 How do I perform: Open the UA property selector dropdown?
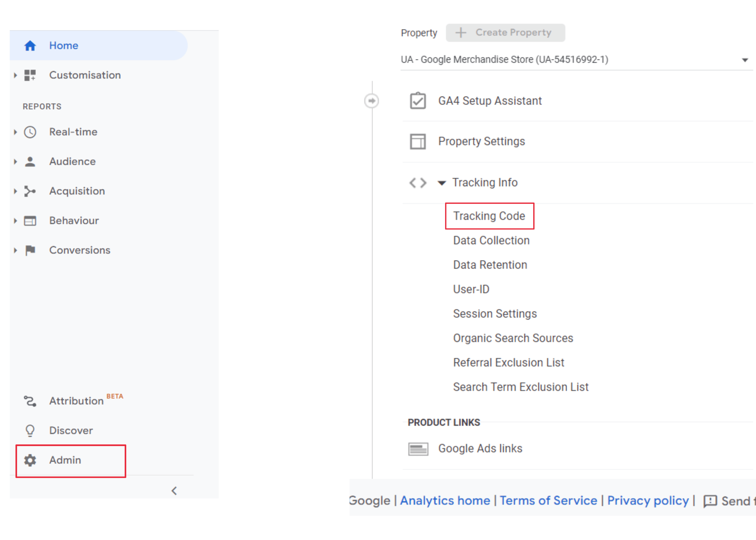tap(745, 60)
